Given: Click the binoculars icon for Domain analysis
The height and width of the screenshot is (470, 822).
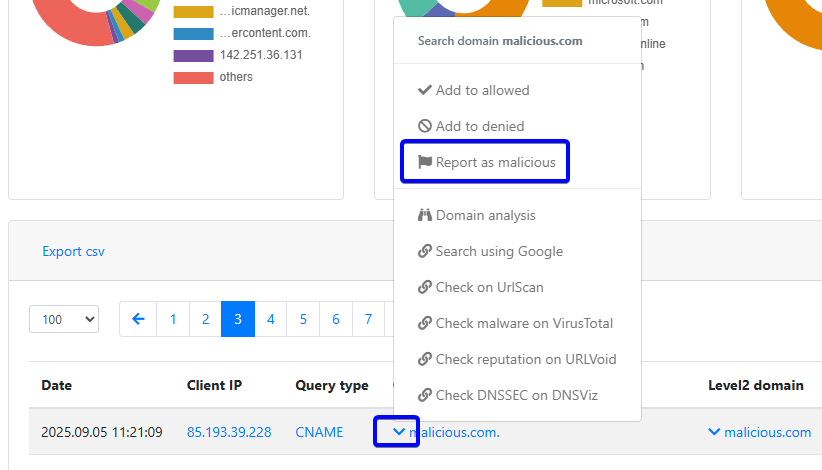Looking at the screenshot, I should point(425,215).
